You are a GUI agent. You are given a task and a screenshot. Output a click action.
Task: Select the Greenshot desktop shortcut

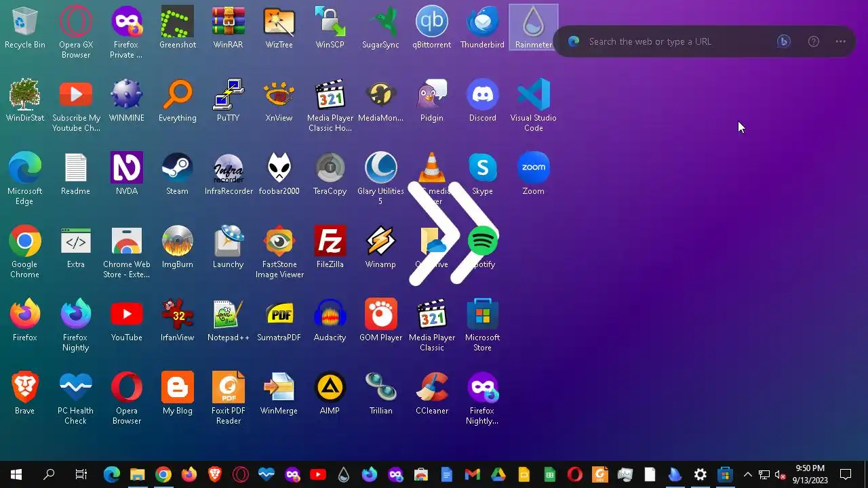177,28
